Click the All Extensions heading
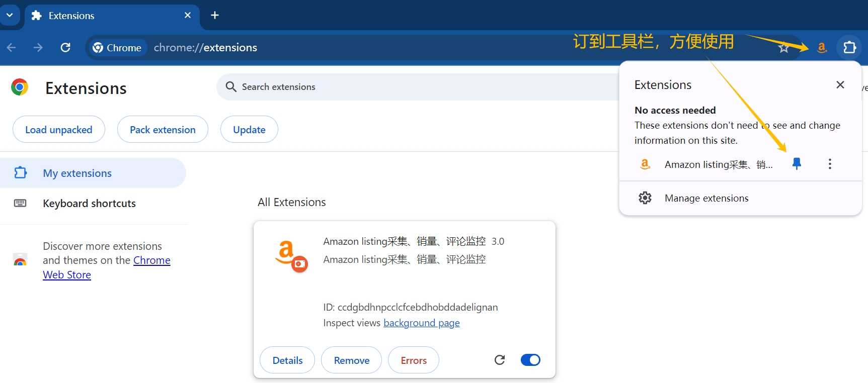 292,202
